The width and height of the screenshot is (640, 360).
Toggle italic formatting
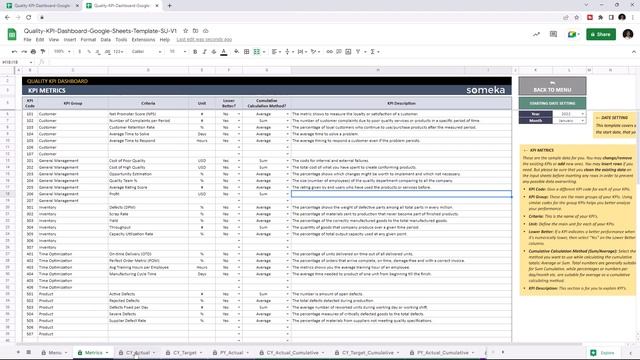pyautogui.click(x=204, y=52)
